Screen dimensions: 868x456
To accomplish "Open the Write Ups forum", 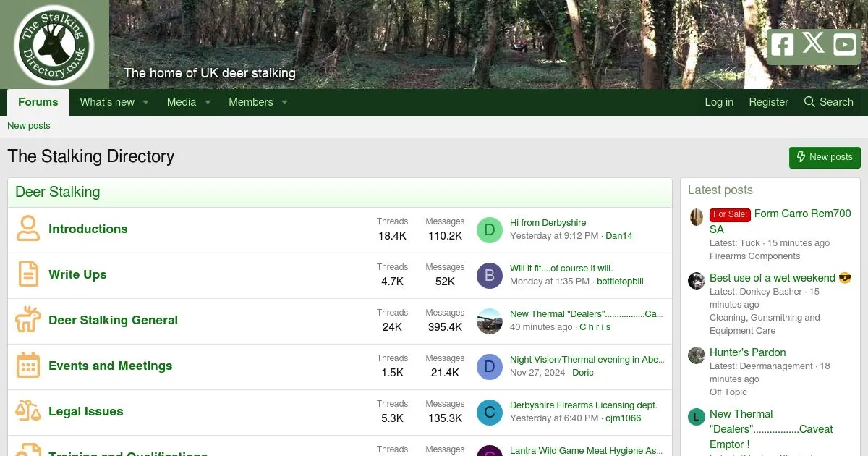I will pos(77,274).
